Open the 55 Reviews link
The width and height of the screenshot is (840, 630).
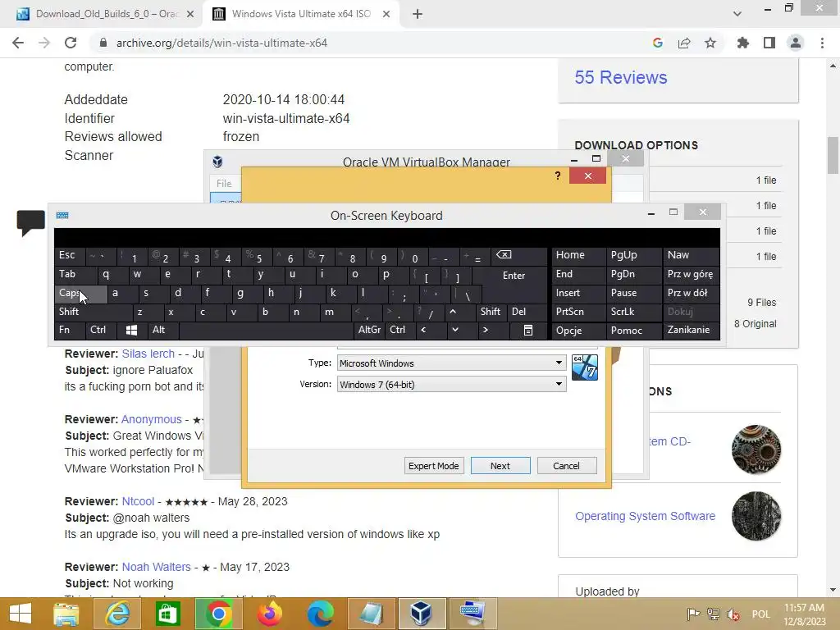point(621,78)
